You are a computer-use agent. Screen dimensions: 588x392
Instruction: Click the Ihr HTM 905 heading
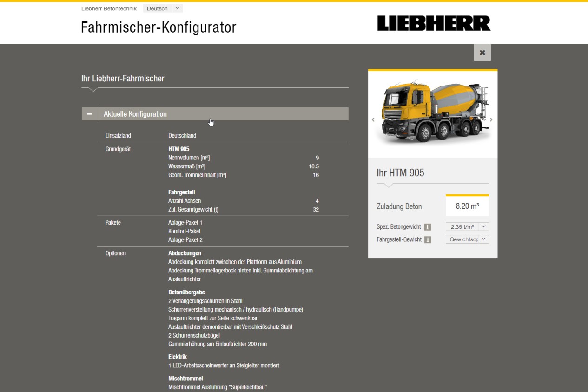point(400,173)
